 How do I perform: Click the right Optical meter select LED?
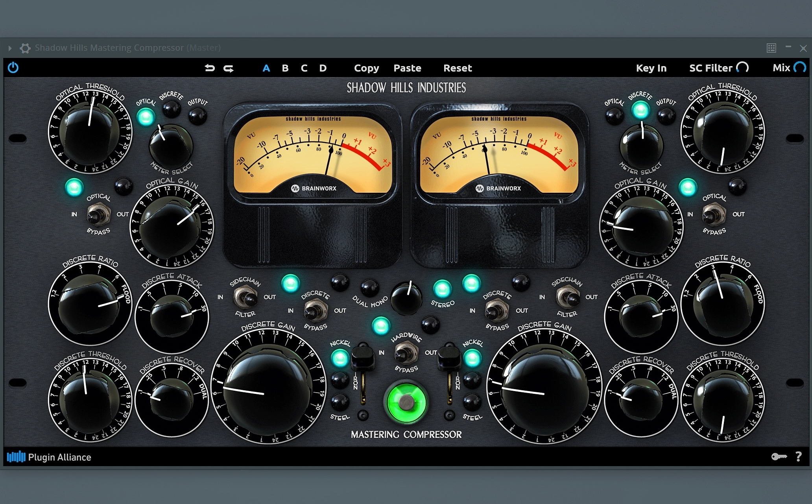pos(614,116)
